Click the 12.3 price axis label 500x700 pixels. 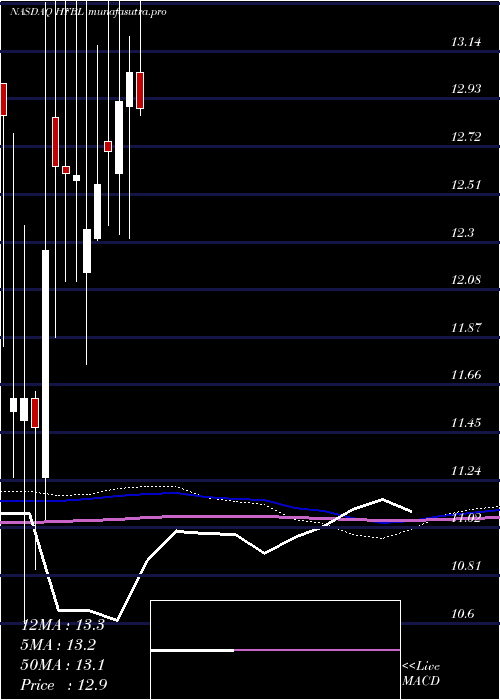[462, 233]
